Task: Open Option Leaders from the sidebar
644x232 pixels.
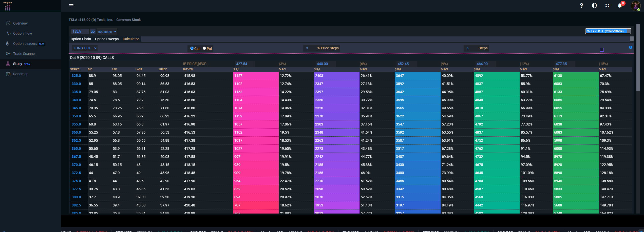Action: [25, 43]
